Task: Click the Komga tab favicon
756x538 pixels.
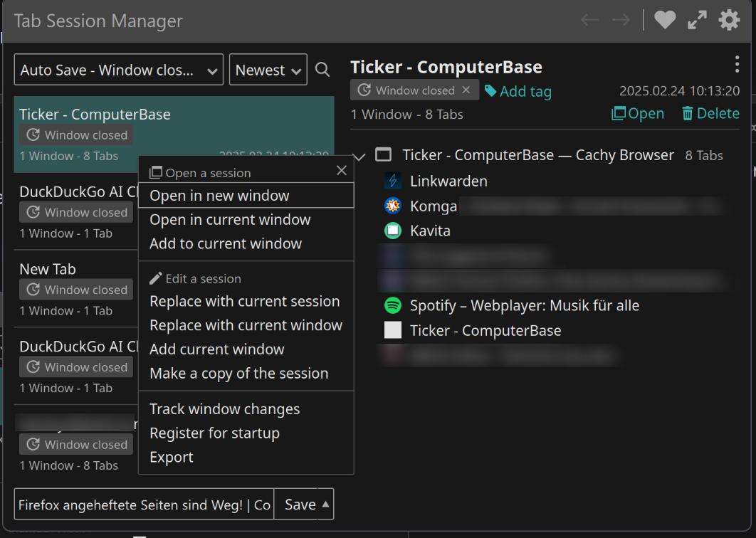Action: tap(393, 206)
